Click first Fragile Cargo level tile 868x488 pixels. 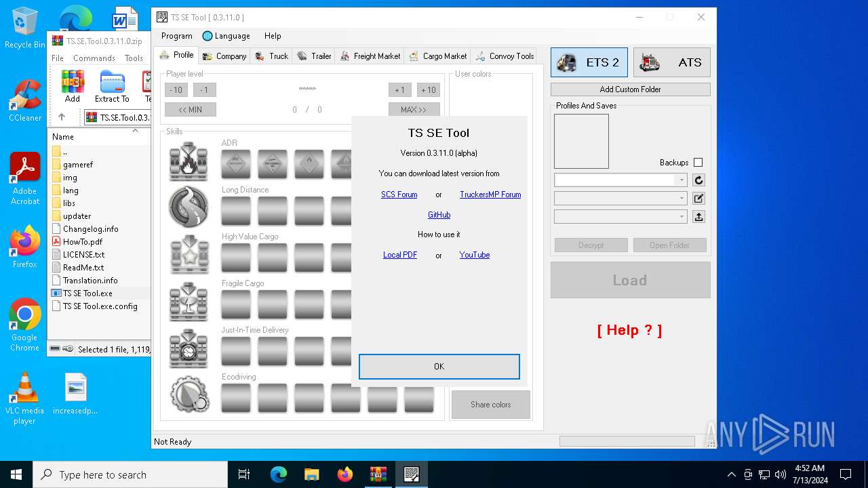236,304
